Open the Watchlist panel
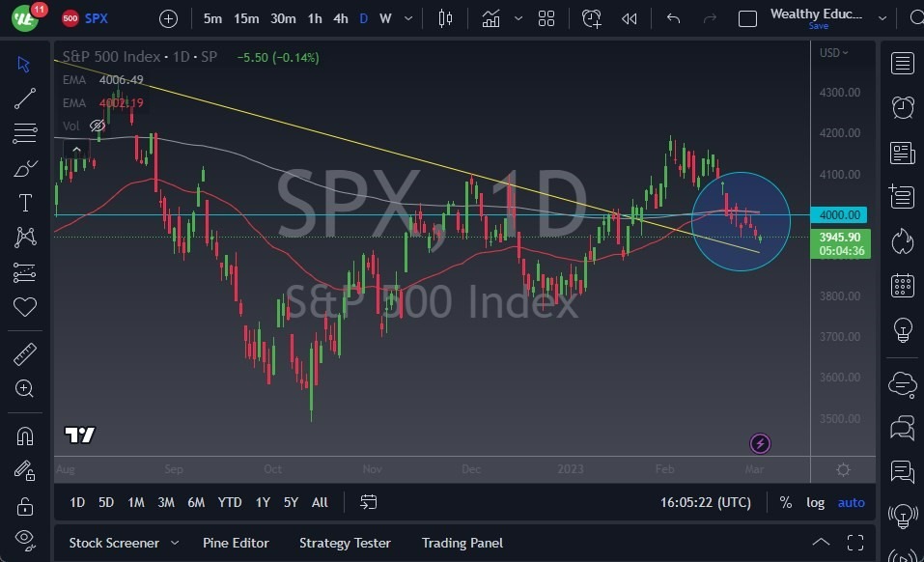 click(902, 63)
